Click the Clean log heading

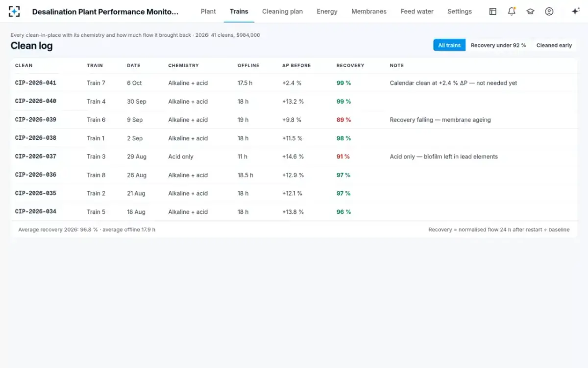(31, 46)
